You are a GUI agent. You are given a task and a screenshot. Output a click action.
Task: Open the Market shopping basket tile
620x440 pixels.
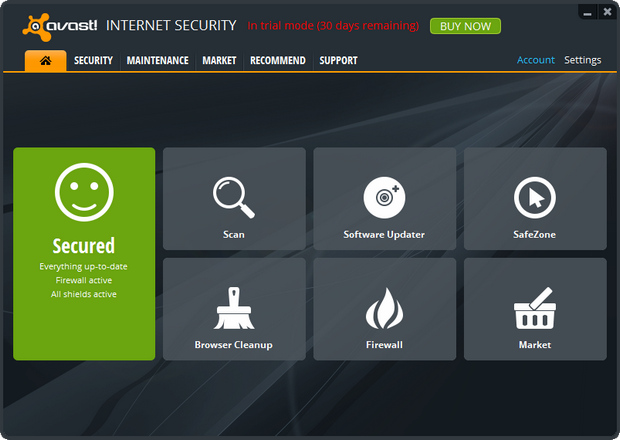coord(535,309)
